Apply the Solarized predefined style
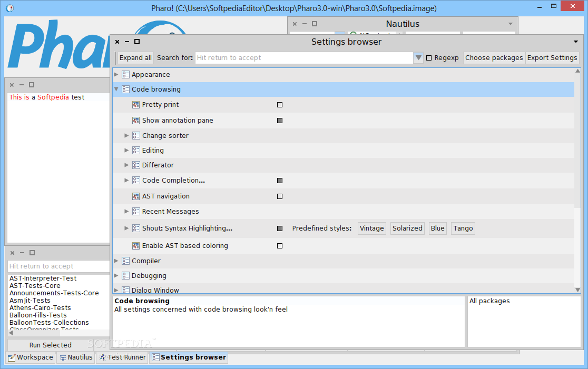588x369 pixels. click(x=407, y=228)
